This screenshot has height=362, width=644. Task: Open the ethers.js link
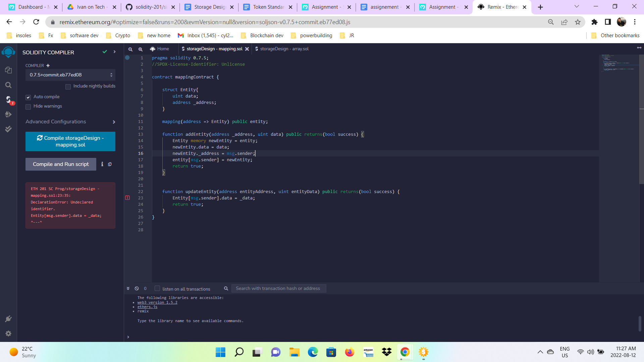[147, 307]
